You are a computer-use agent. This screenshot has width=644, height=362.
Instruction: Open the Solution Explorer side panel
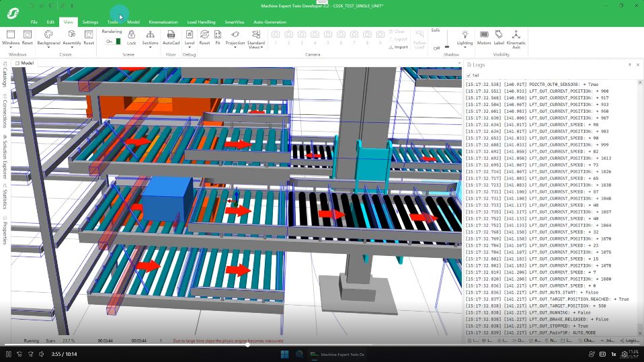pyautogui.click(x=5, y=156)
